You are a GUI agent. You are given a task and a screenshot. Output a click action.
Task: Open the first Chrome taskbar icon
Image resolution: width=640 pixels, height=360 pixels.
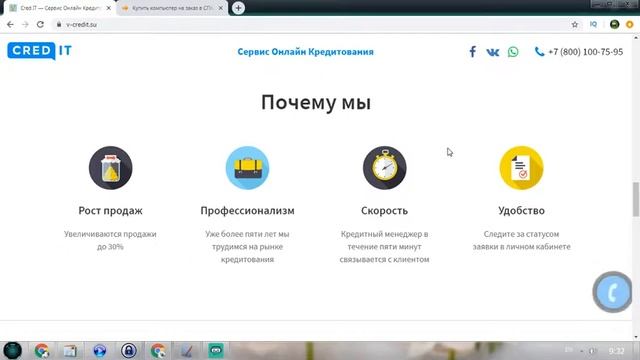(42, 351)
